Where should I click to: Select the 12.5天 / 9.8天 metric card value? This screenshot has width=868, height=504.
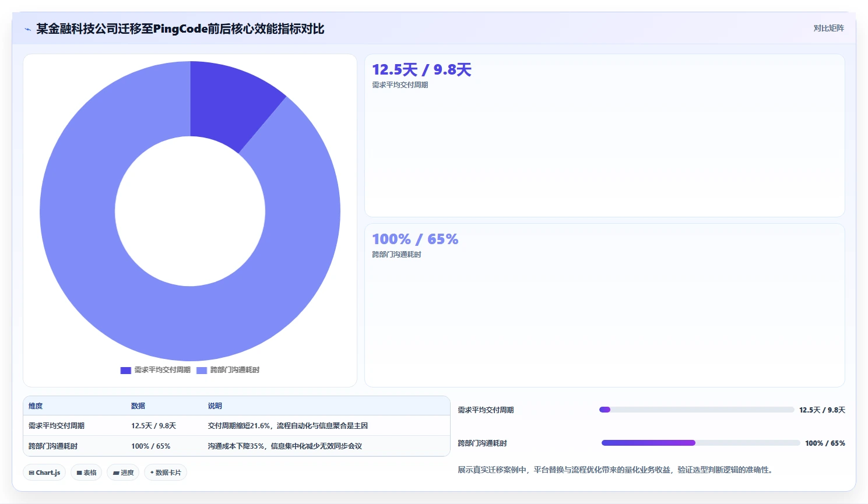coord(421,70)
